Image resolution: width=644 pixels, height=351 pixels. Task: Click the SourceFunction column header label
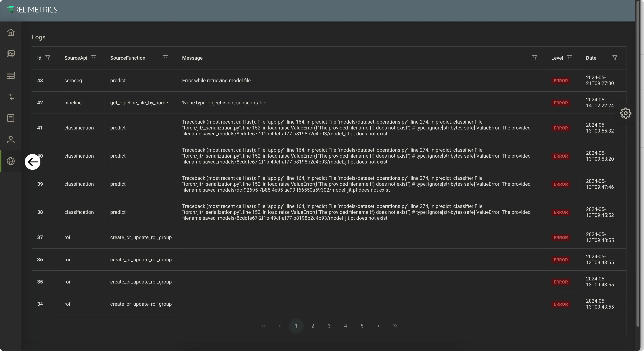(x=128, y=58)
